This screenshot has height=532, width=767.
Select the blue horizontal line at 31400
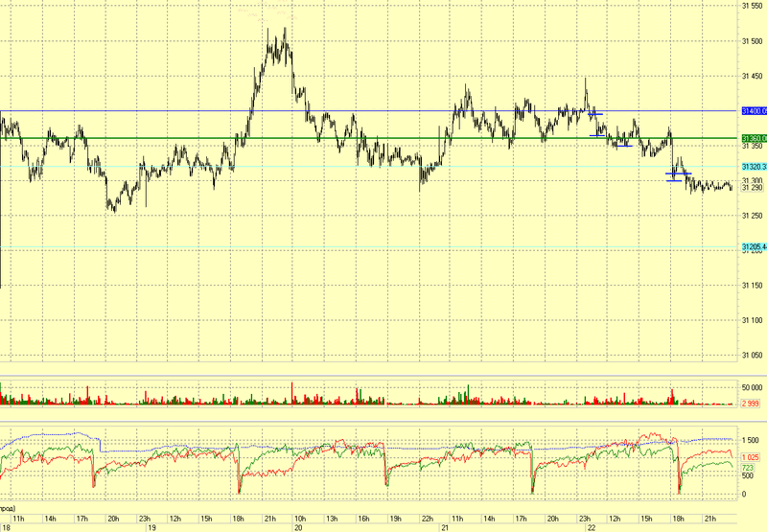[368, 111]
